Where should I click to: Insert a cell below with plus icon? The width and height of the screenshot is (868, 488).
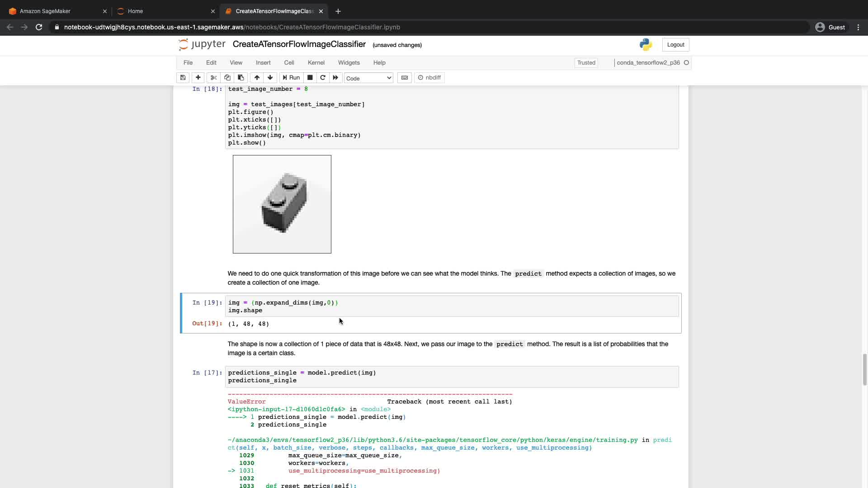pos(198,78)
